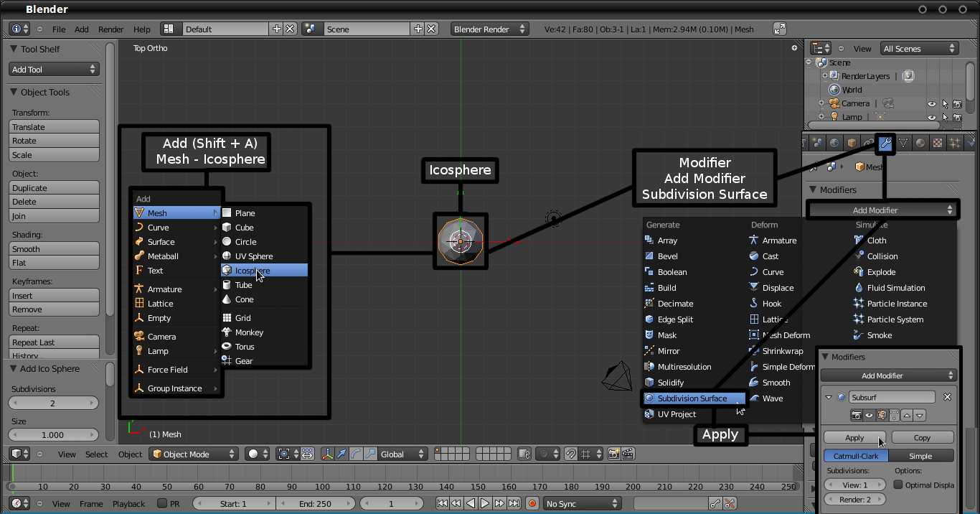This screenshot has width=980, height=514.
Task: Open the object constraints chain tab
Action: tap(869, 143)
